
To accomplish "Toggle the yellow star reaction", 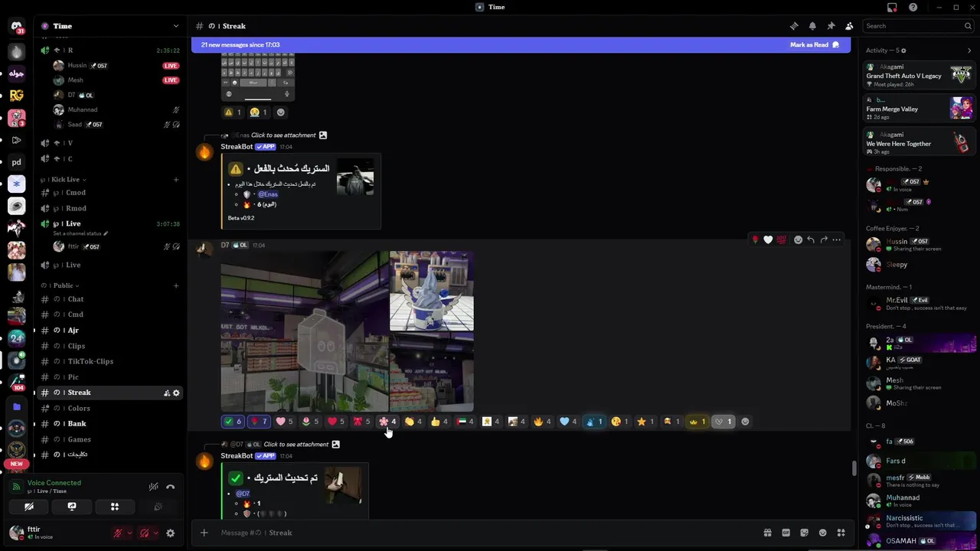I will coord(645,422).
